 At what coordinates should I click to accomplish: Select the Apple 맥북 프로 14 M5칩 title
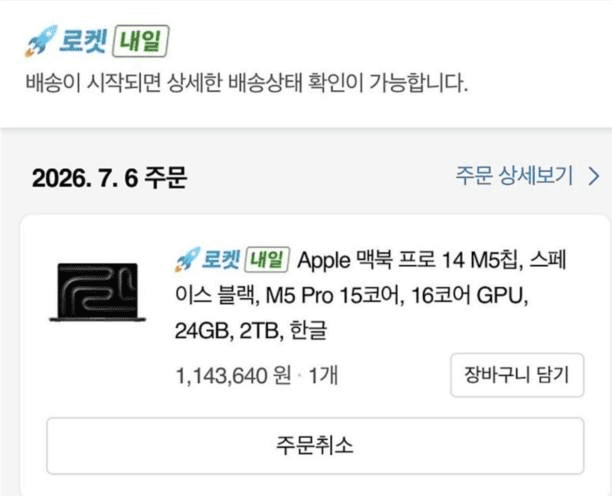(410, 260)
